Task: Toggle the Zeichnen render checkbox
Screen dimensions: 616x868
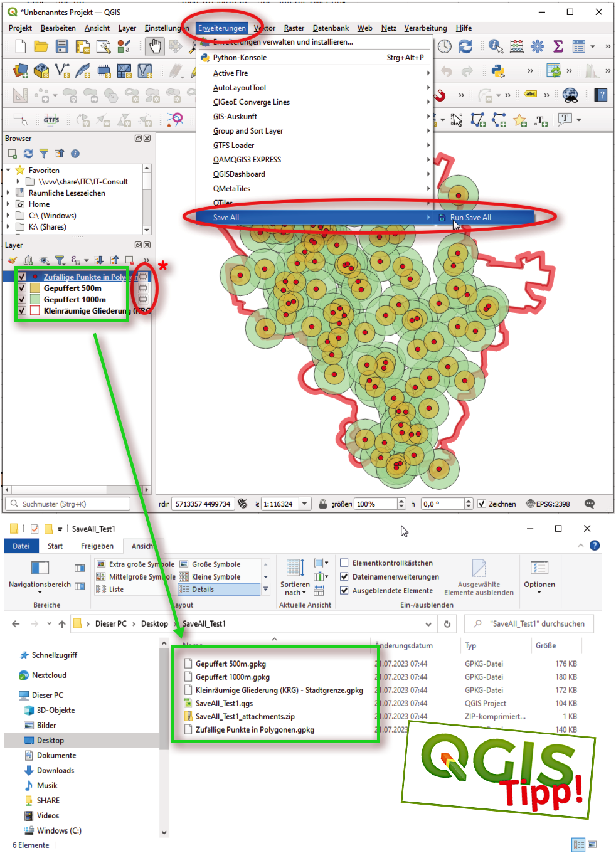Action: pos(482,504)
